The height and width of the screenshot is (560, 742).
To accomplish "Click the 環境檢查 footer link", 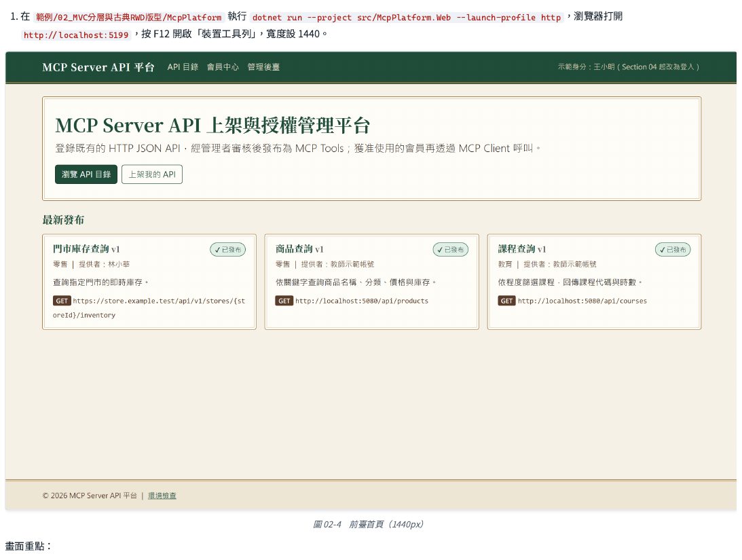I will [162, 496].
